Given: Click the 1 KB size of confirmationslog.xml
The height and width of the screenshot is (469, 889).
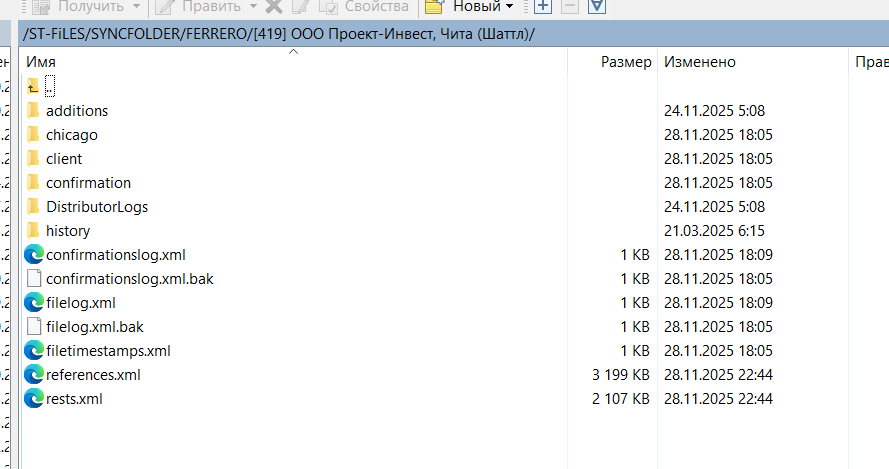Looking at the screenshot, I should 635,255.
